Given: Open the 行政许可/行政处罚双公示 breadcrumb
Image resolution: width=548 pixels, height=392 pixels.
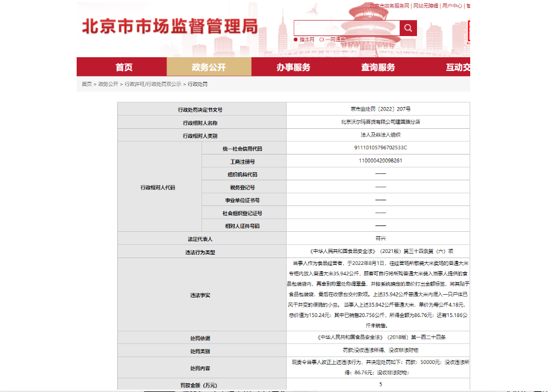Looking at the screenshot, I should click(x=153, y=84).
